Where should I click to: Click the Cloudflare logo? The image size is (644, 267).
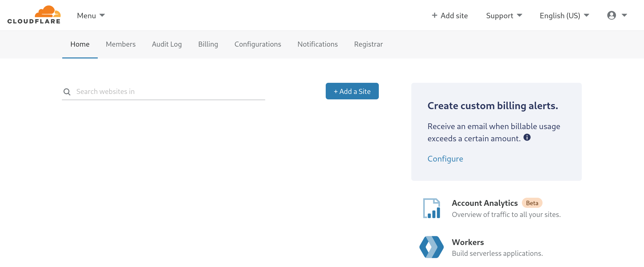[34, 15]
